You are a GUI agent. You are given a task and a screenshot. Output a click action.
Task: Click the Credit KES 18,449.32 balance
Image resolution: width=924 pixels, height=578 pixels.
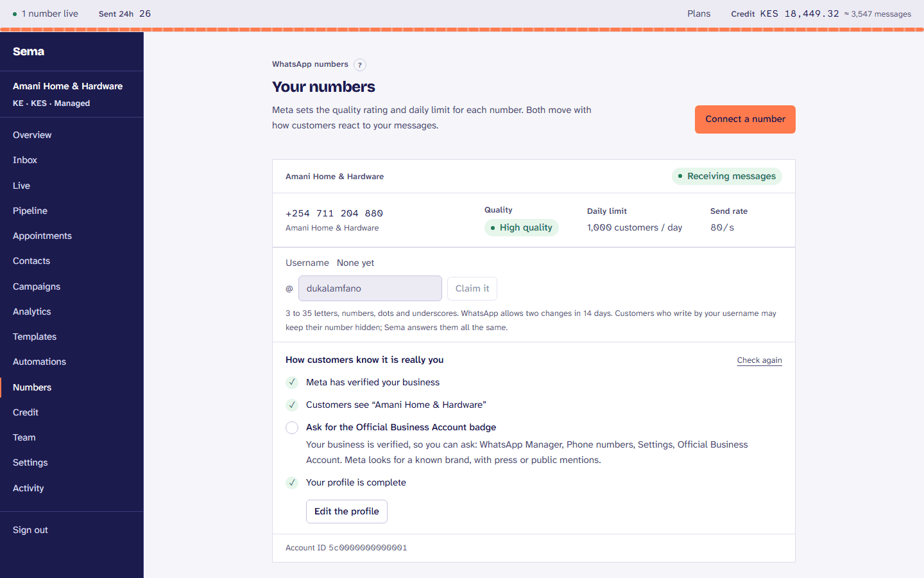point(785,13)
